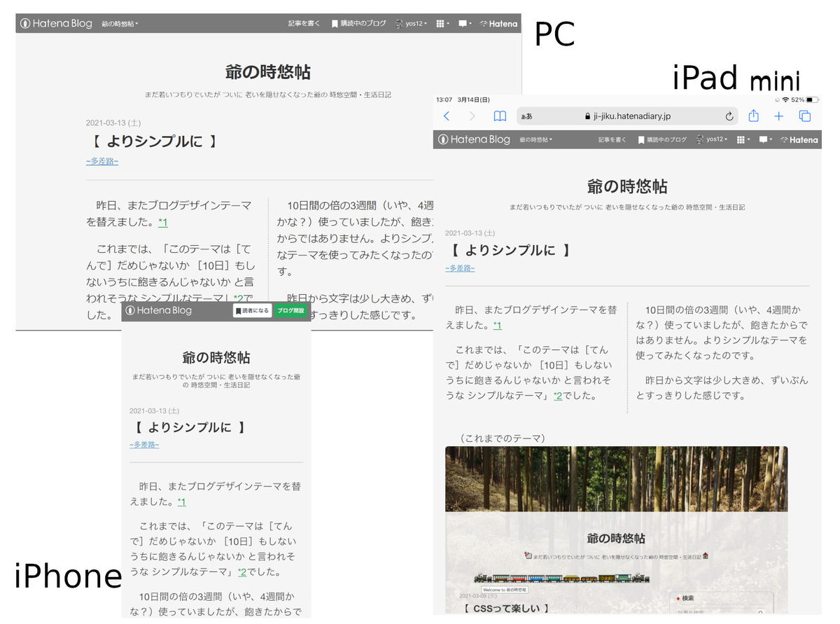Tap forest theme screenshot image on iPad
Viewport: 840px width, 624px height.
(616, 529)
